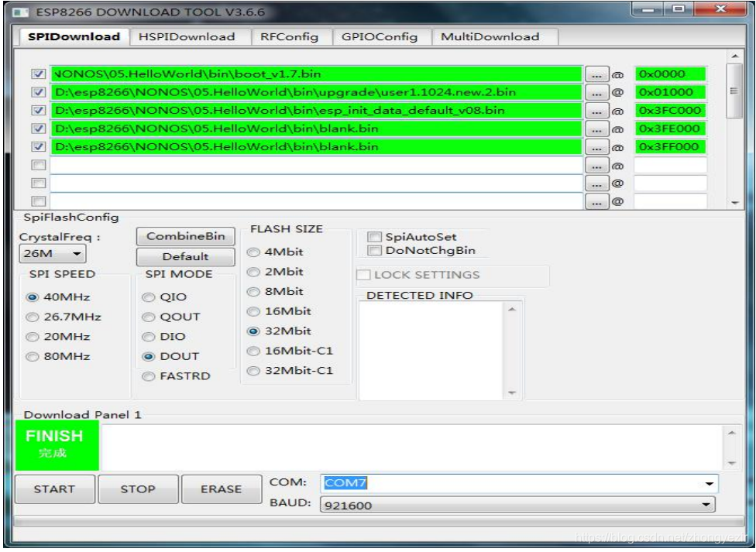Click the file list scrollbar down arrow

tap(735, 203)
